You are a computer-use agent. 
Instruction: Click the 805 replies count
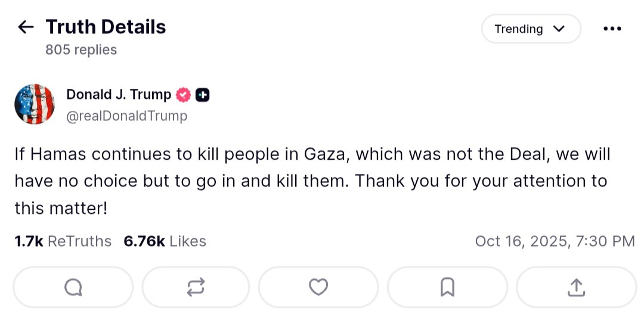point(81,50)
